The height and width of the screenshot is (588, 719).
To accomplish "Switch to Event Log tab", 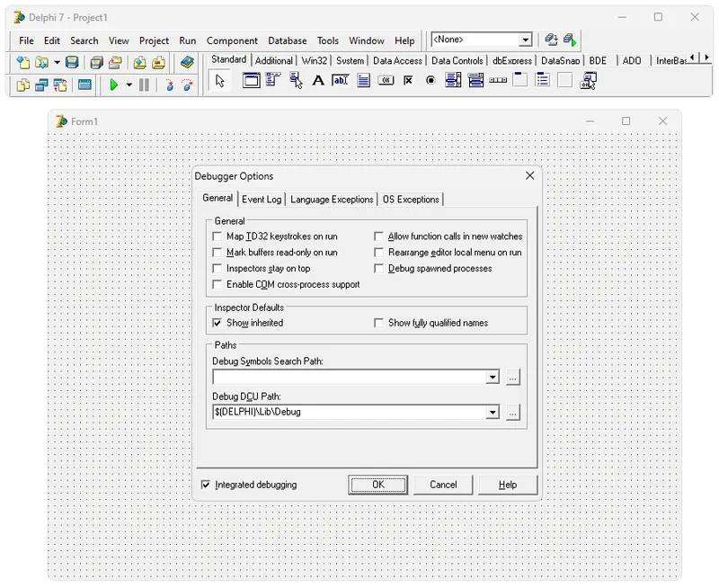I will [x=262, y=200].
